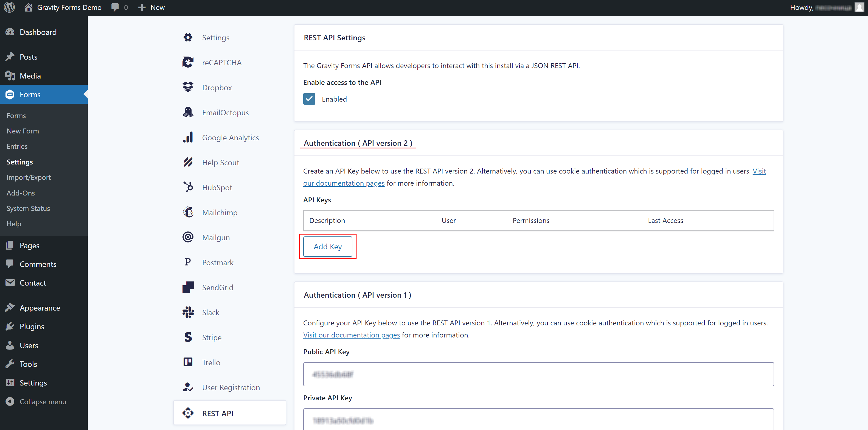Click the HubSpot icon
This screenshot has height=430, width=868.
pyautogui.click(x=188, y=187)
